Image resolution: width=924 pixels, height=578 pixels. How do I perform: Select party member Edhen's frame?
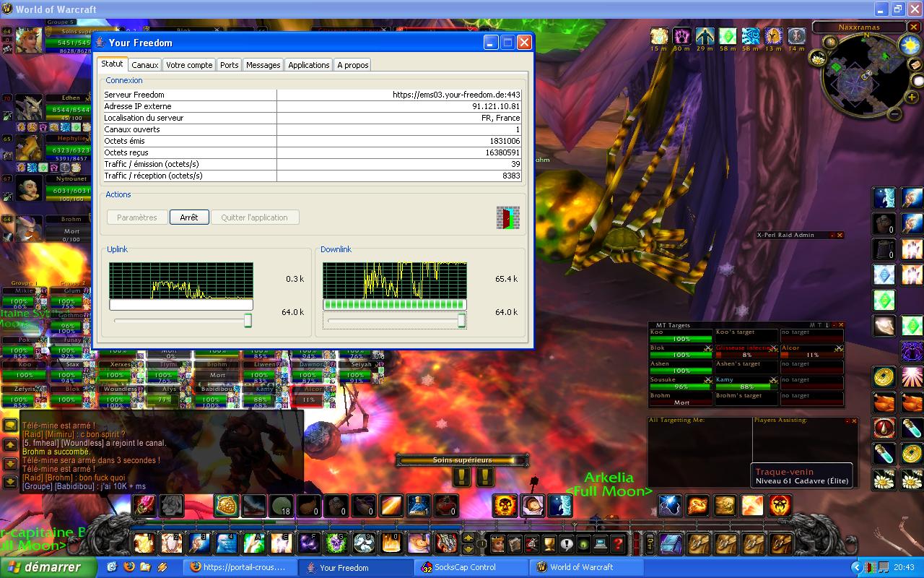pos(54,108)
